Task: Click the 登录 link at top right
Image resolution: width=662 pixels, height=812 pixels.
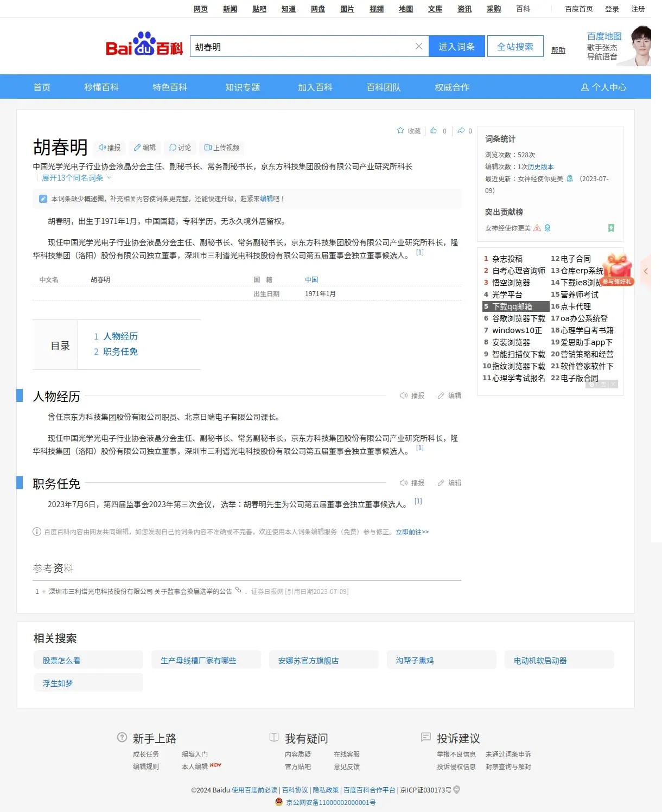Action: (x=612, y=9)
